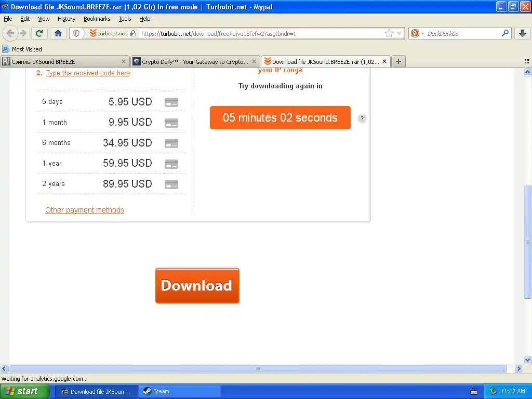Click the 89.95 USD price
The height and width of the screenshot is (399, 532).
[x=128, y=184]
